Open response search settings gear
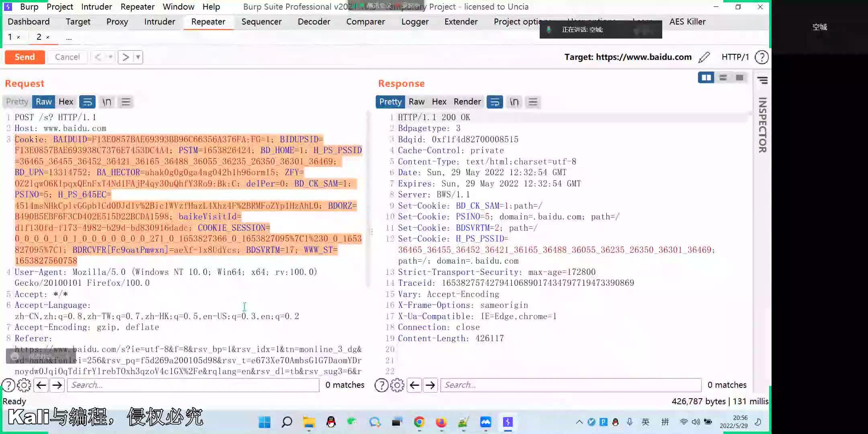868x434 pixels. point(397,385)
